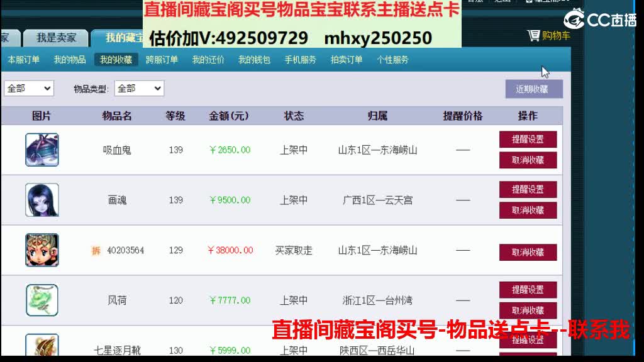The height and width of the screenshot is (362, 644).
Task: Collapse the 全部 item type list
Action: pos(140,88)
